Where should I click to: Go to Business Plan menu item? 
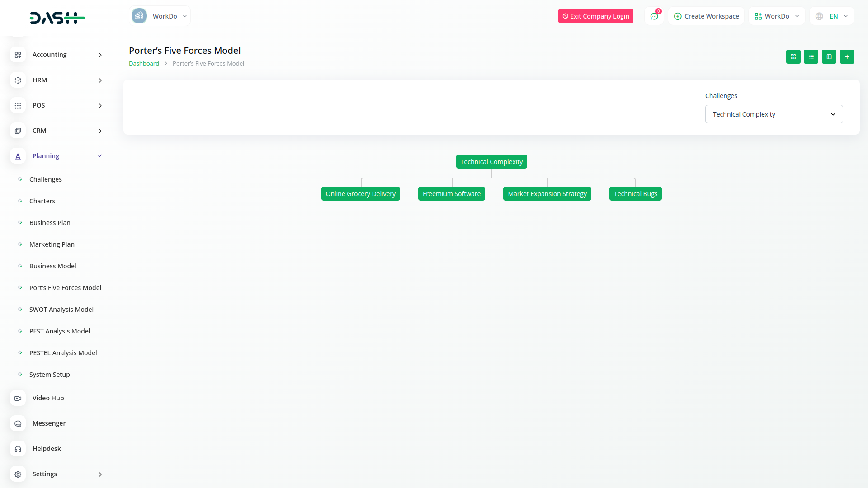pyautogui.click(x=50, y=223)
